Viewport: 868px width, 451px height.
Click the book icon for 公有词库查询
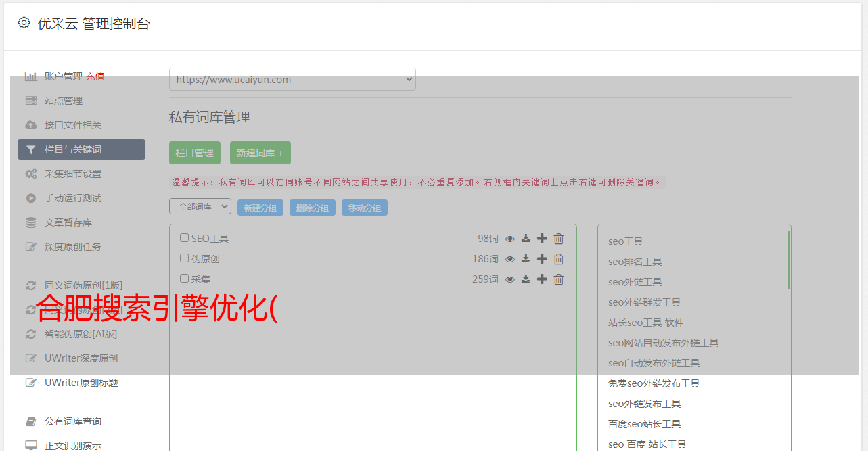click(x=31, y=421)
